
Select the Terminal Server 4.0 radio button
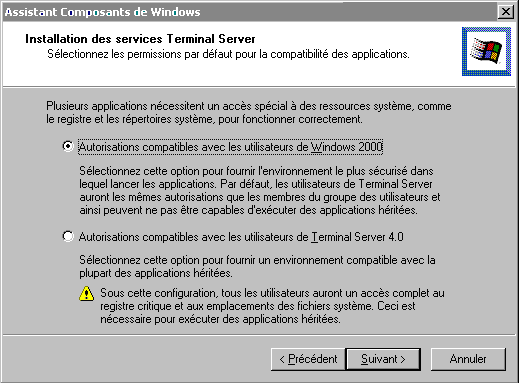pos(68,236)
